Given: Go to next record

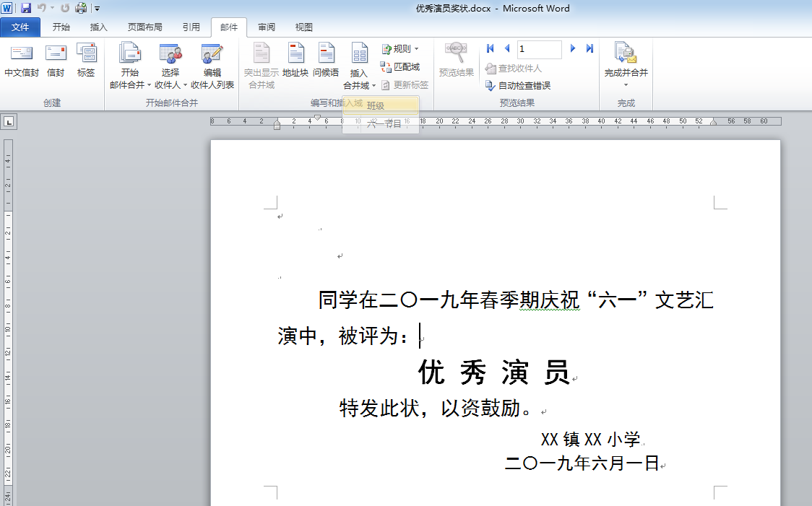Looking at the screenshot, I should (x=573, y=48).
